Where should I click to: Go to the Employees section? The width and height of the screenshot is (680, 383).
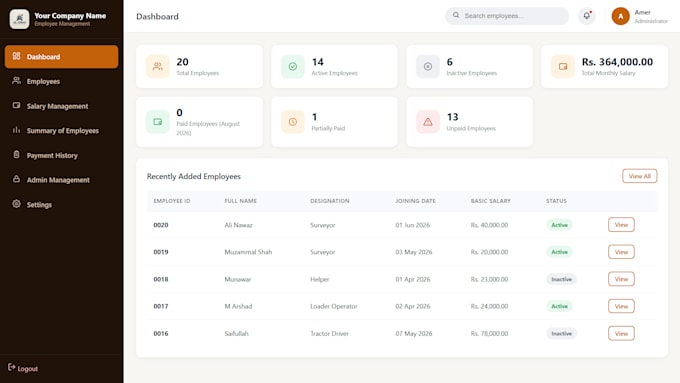(62, 81)
